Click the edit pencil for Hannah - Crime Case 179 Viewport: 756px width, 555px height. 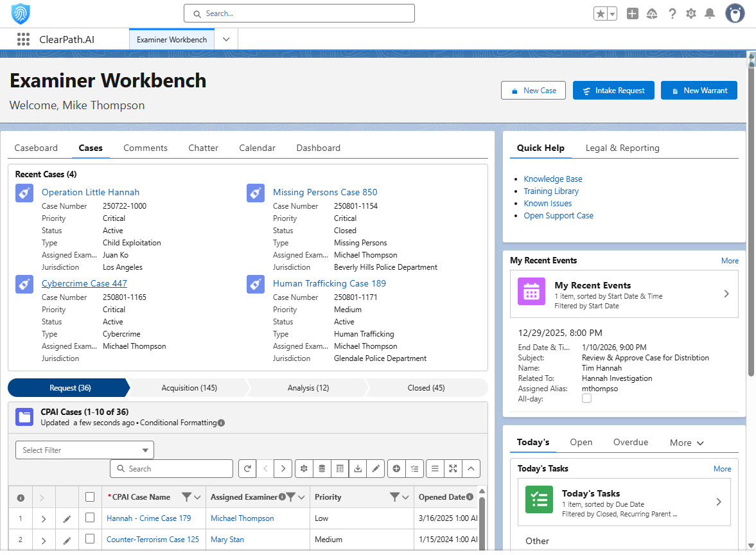67,518
